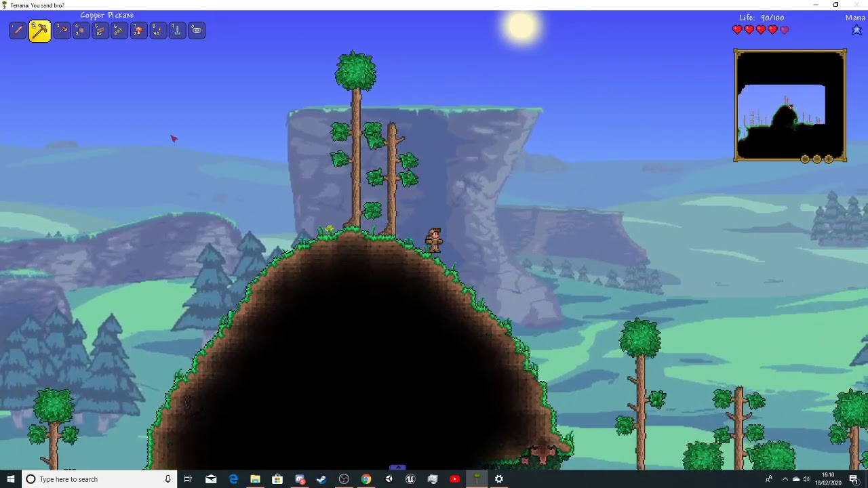Open the Mail app from the taskbar
This screenshot has width=868, height=488.
click(211, 479)
